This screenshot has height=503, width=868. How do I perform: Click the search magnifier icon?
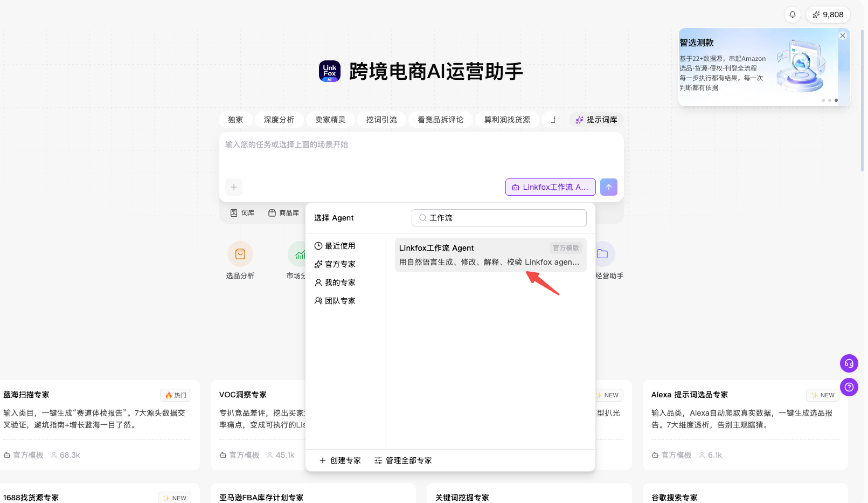[x=423, y=218]
